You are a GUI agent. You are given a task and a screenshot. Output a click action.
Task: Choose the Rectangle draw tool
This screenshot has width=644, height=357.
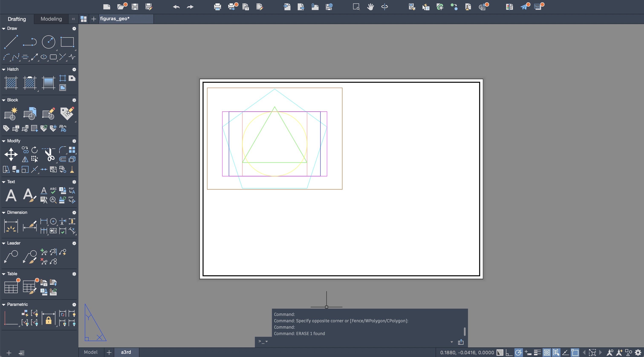click(x=67, y=42)
